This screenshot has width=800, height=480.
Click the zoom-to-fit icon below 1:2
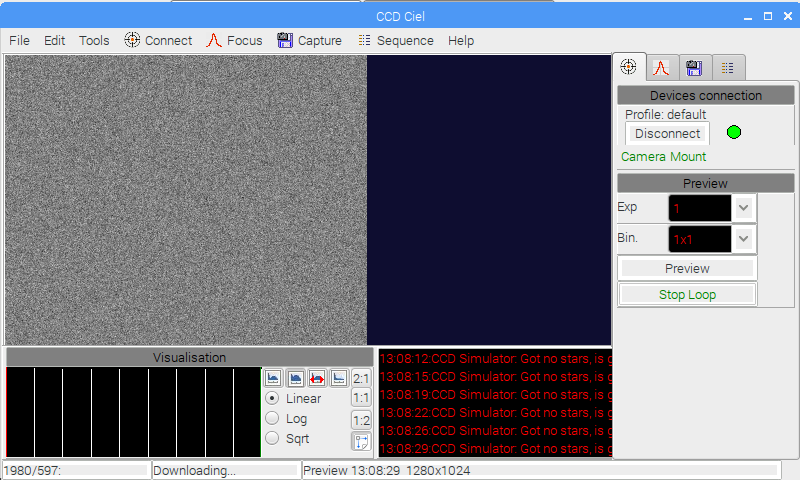click(x=361, y=441)
